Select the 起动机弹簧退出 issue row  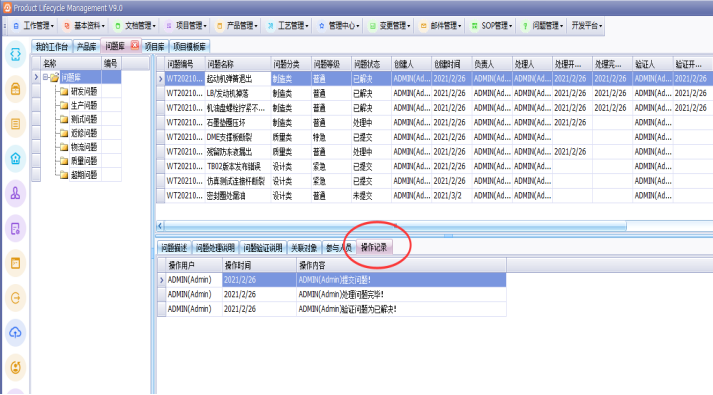pos(434,79)
